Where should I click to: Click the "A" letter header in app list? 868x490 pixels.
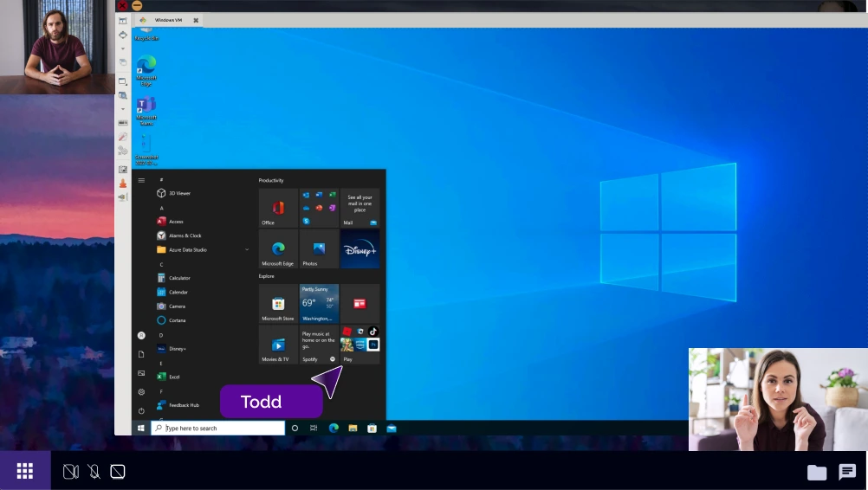pyautogui.click(x=162, y=208)
